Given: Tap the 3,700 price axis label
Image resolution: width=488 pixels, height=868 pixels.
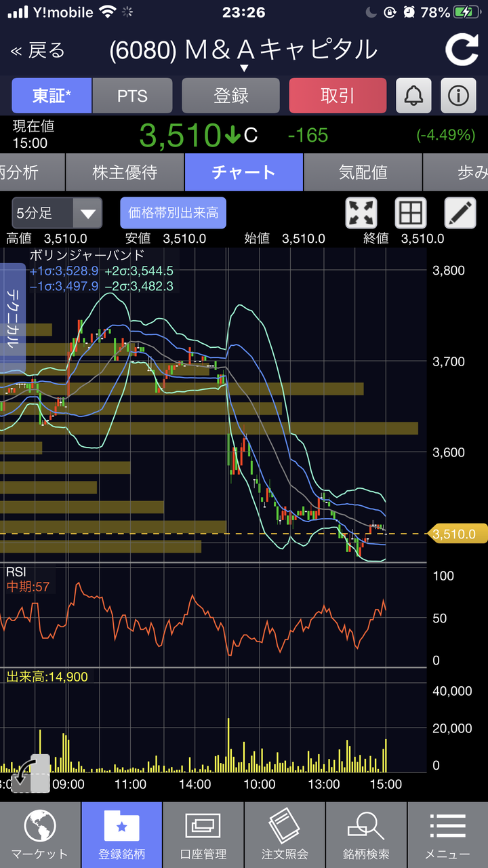Looking at the screenshot, I should (449, 361).
